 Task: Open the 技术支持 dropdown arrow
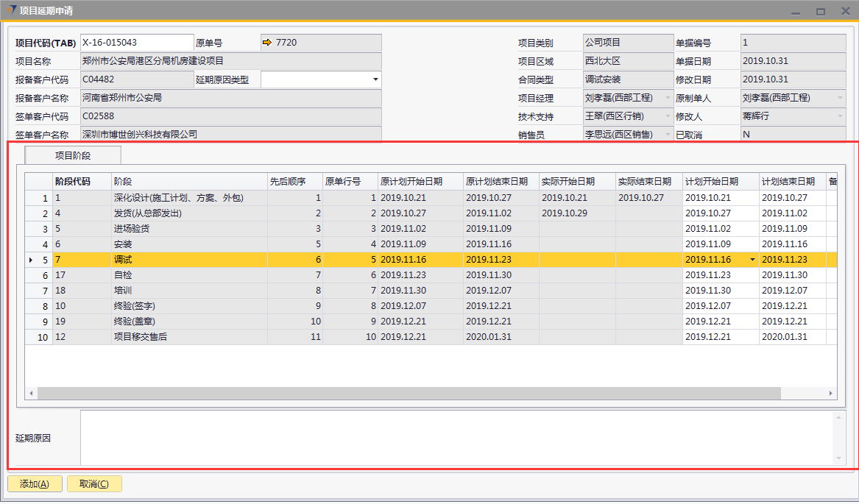point(668,116)
